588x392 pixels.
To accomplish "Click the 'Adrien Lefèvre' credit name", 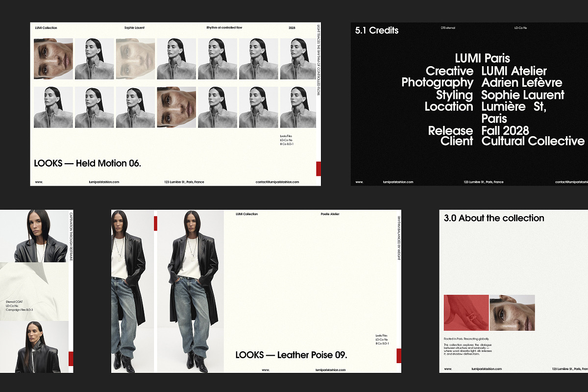I will tap(522, 82).
